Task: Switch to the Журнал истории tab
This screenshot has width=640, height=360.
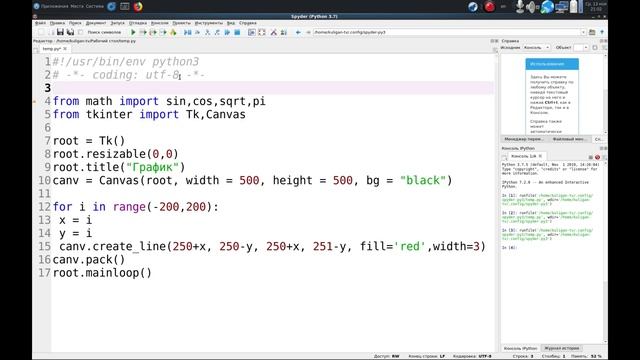Action: (x=562, y=348)
